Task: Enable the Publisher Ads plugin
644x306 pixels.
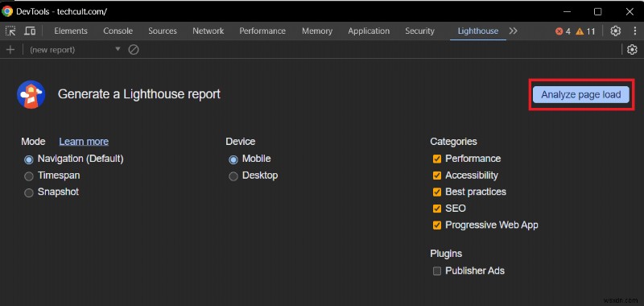Action: (x=437, y=271)
